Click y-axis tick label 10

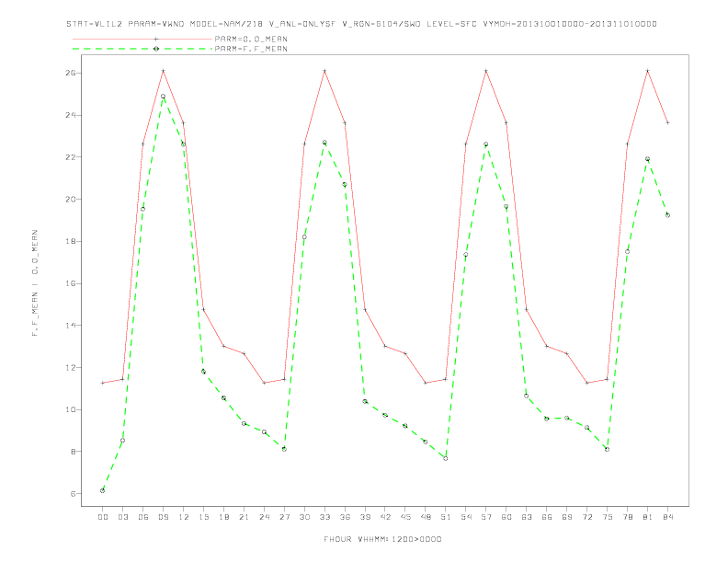pyautogui.click(x=70, y=409)
